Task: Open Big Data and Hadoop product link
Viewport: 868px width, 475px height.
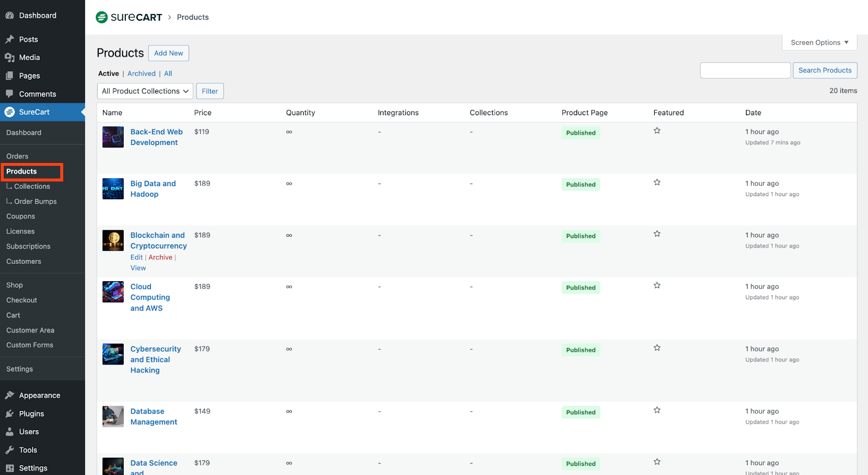Action: coord(153,189)
